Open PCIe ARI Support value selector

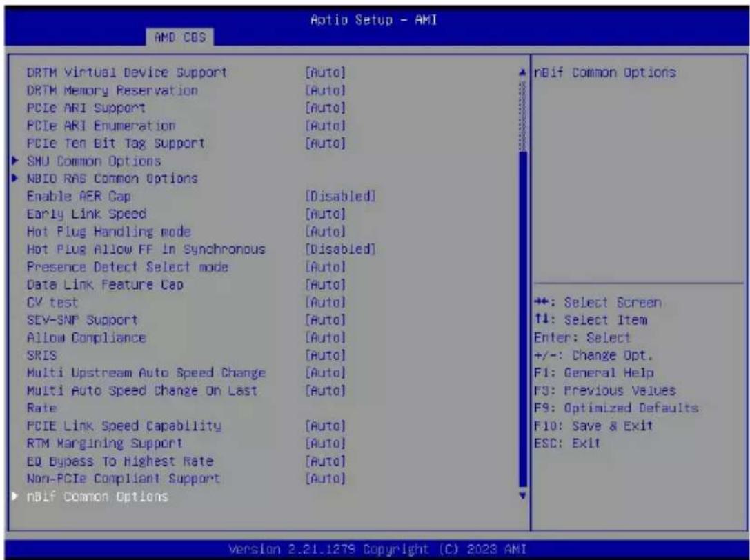(325, 108)
